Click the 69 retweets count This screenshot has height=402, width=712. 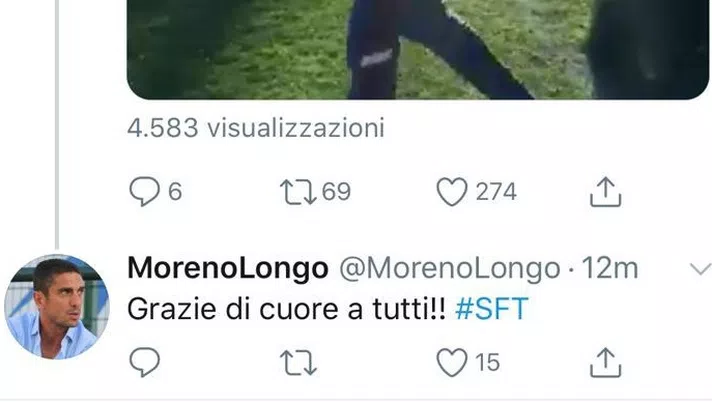point(336,192)
